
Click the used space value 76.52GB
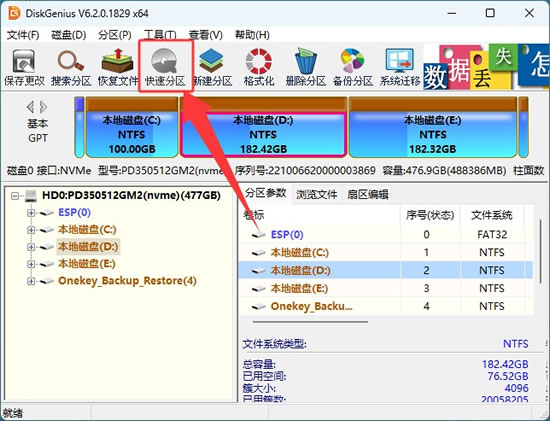(x=508, y=376)
